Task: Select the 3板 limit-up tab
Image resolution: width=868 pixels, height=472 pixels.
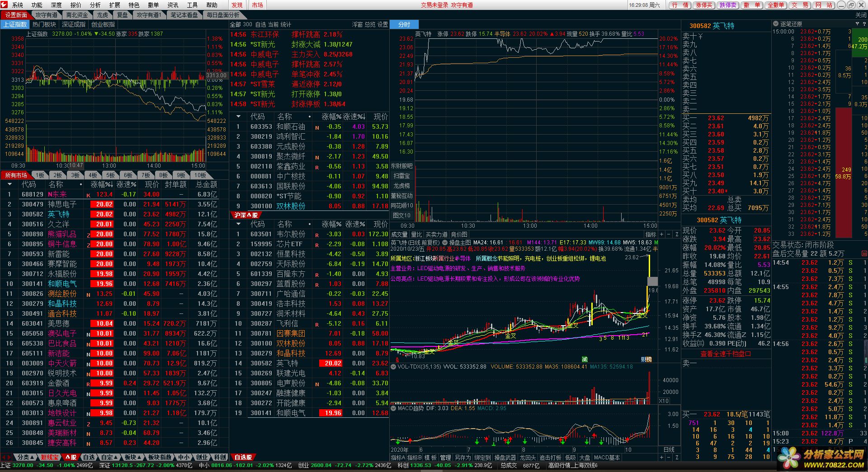Action: 75,175
